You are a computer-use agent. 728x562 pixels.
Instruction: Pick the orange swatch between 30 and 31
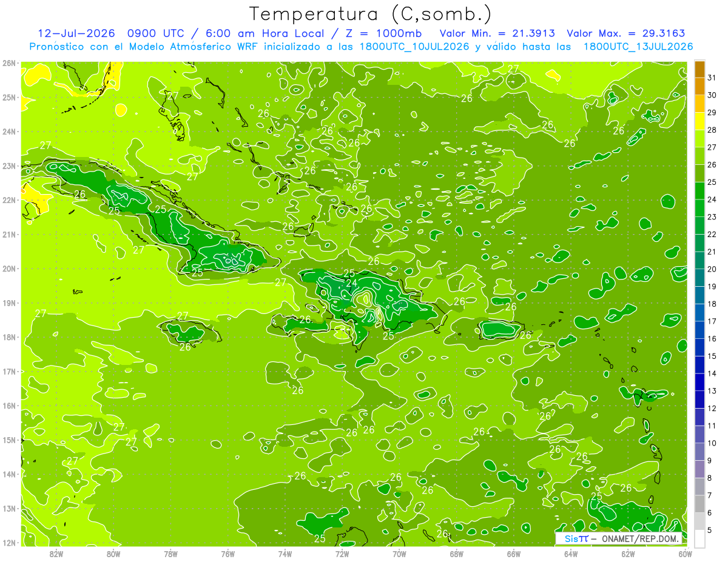pos(699,87)
